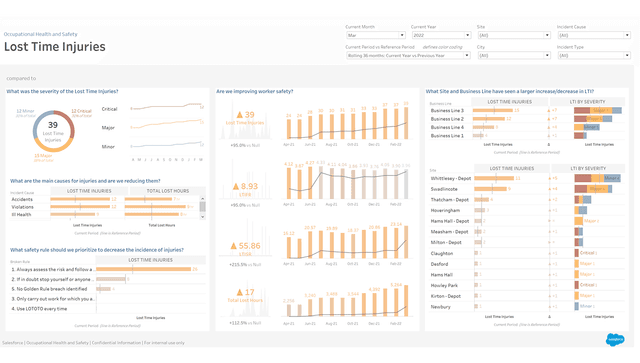The image size is (640, 363).
Task: Click the Salesforce cloud logo
Action: tap(615, 339)
